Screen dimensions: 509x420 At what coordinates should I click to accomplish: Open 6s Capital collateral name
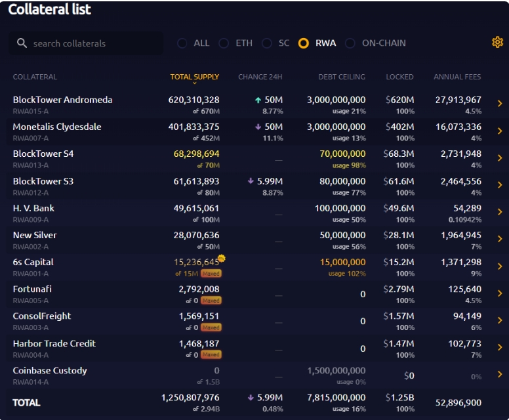click(33, 262)
